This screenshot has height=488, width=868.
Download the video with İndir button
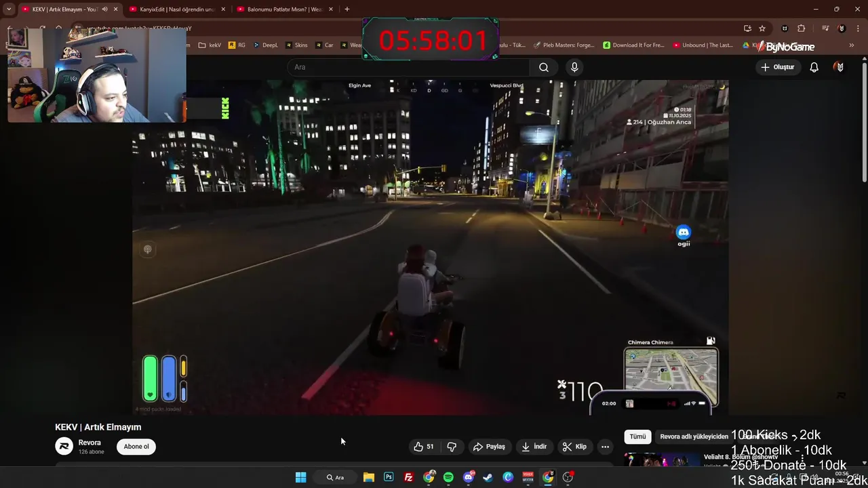click(x=534, y=447)
